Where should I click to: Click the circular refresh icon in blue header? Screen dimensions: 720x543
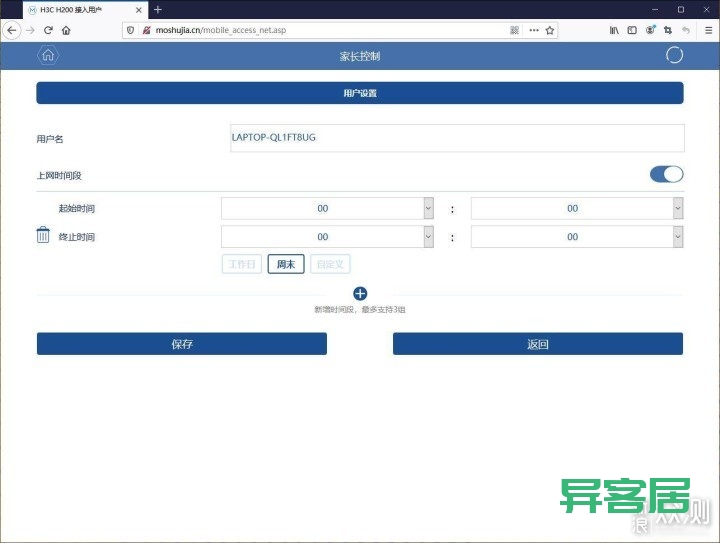(674, 55)
